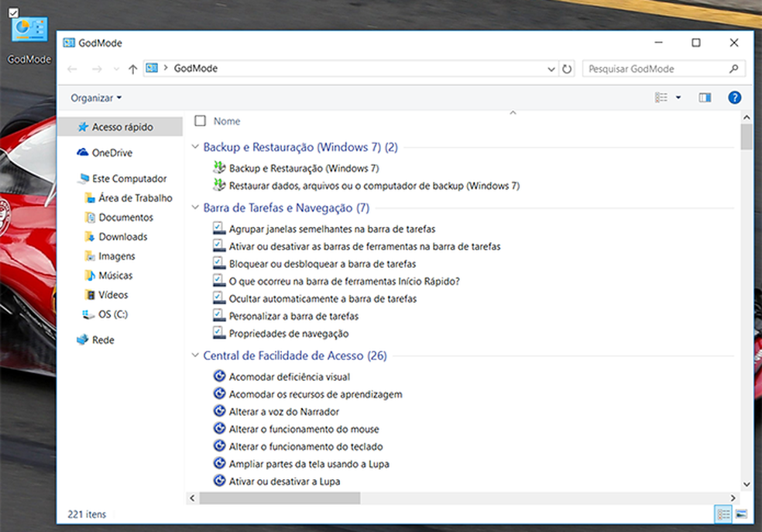This screenshot has height=532, width=762.
Task: Navigate up one level with the up arrow
Action: coord(132,68)
